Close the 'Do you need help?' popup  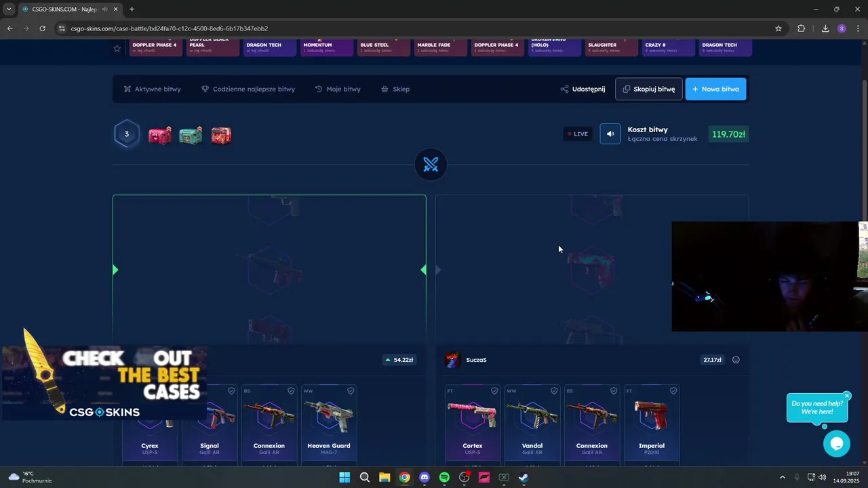click(847, 396)
